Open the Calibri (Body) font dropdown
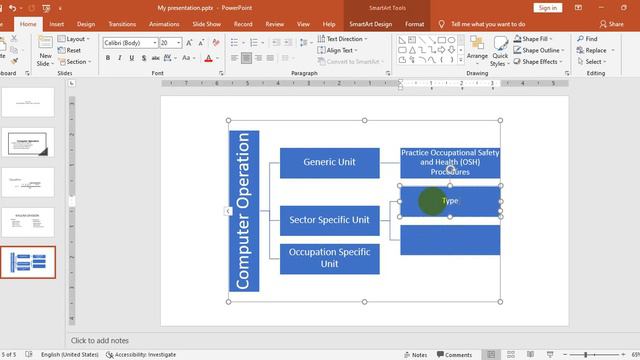Viewport: 640px width, 360px height. (x=155, y=42)
